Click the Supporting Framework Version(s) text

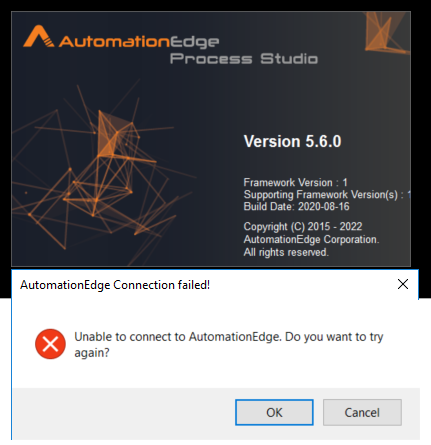point(321,195)
